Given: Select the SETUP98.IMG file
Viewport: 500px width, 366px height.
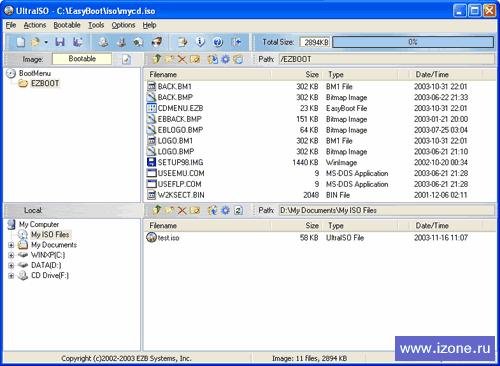Looking at the screenshot, I should [x=180, y=162].
